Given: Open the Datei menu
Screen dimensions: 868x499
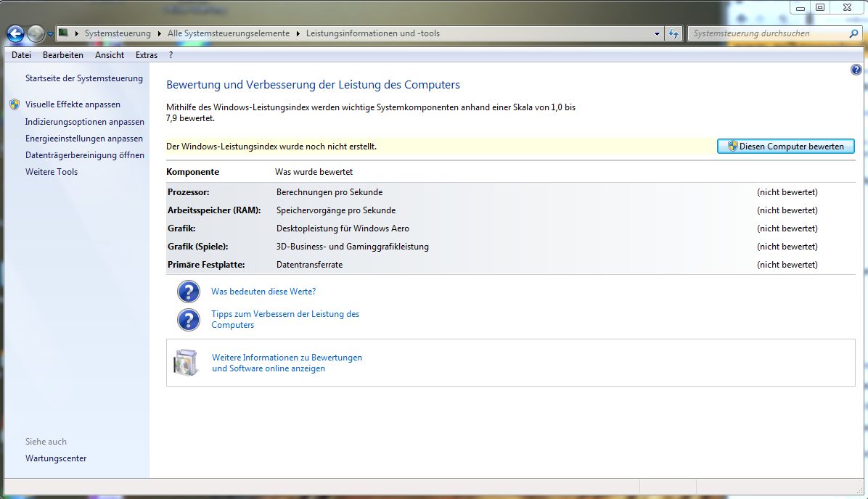Looking at the screenshot, I should click(21, 55).
